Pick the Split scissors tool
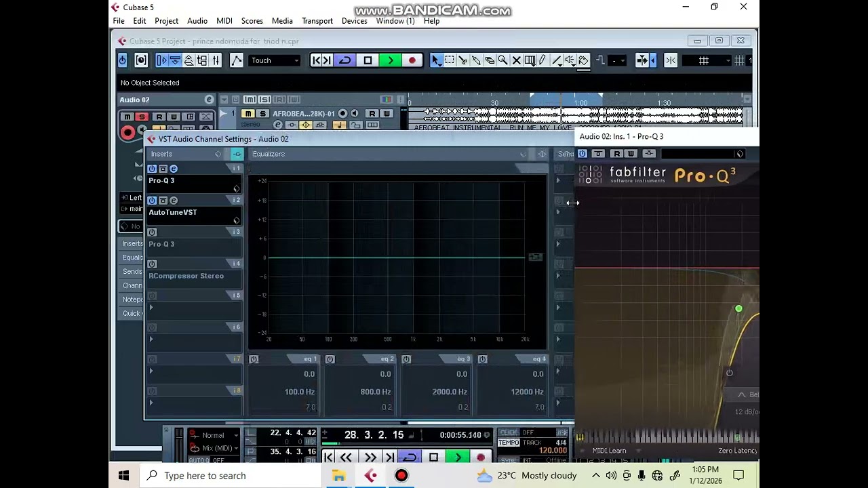 point(463,60)
